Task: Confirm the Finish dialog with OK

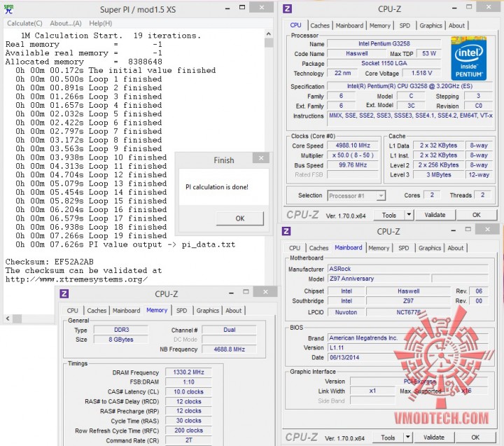Action: coord(240,218)
